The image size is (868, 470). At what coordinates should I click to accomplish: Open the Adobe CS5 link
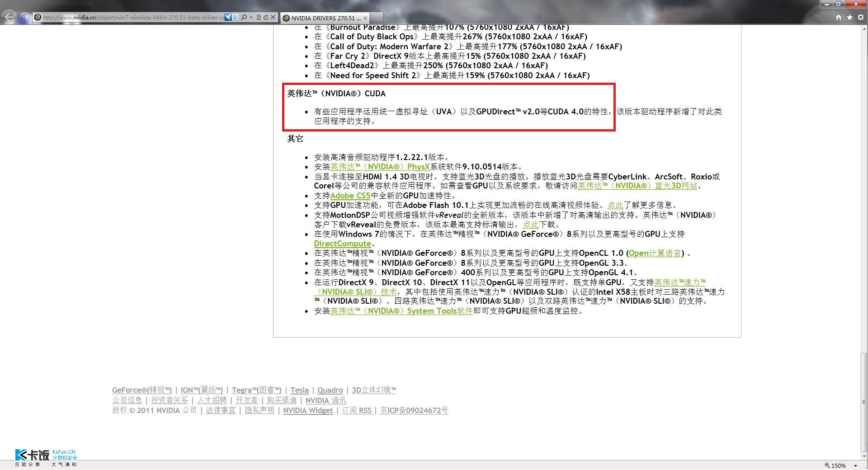pyautogui.click(x=350, y=196)
